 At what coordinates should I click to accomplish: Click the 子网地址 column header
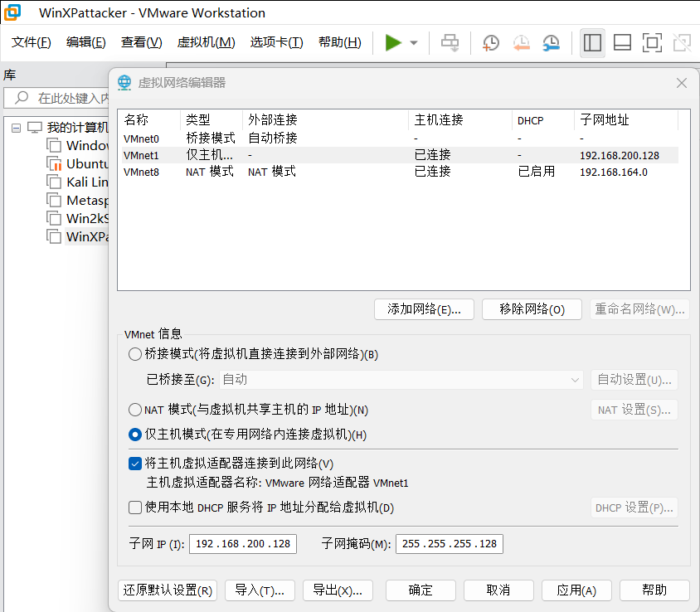pos(626,120)
